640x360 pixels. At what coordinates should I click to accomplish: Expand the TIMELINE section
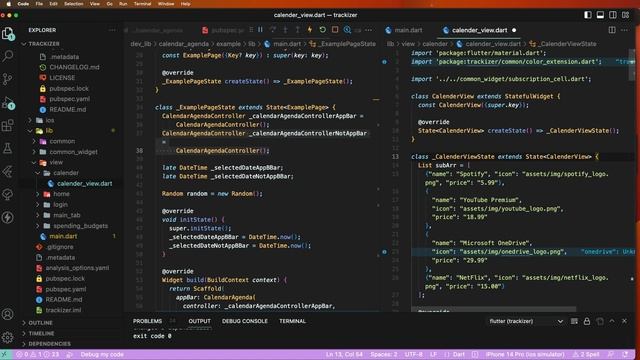click(41, 333)
